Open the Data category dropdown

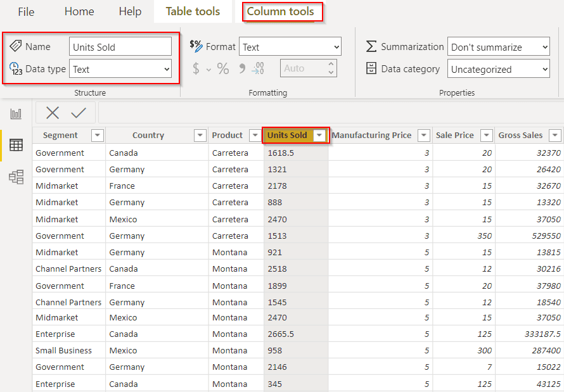pos(499,68)
